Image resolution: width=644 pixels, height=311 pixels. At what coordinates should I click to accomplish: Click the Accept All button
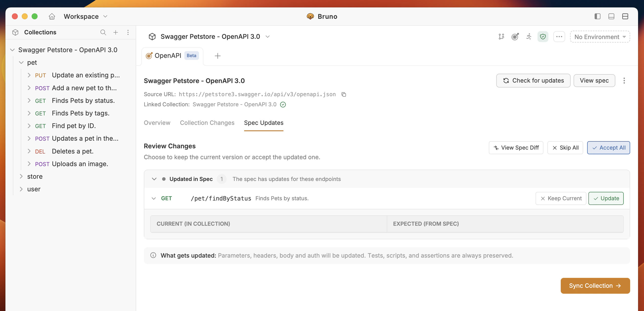point(608,148)
